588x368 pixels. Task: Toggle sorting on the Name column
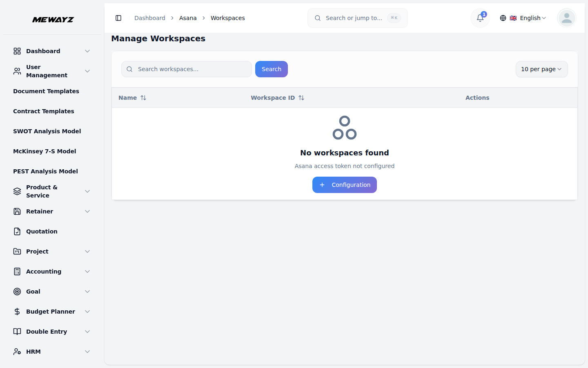pyautogui.click(x=143, y=98)
